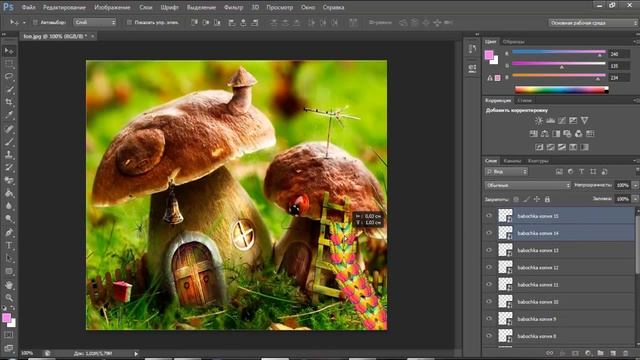Select the Crop tool in the toolbox
The height and width of the screenshot is (360, 640).
coord(9,102)
